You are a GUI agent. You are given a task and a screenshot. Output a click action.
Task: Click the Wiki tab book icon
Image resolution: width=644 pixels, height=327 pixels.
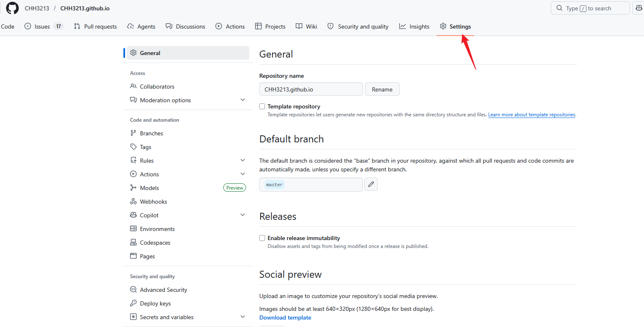(x=299, y=26)
